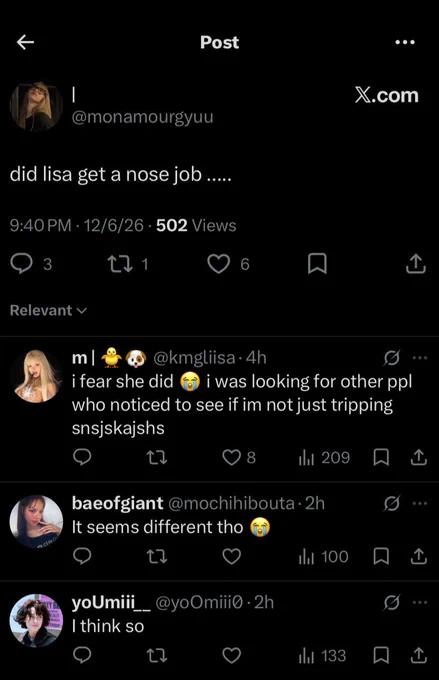Image resolution: width=439 pixels, height=680 pixels.
Task: Repost the main nose job post
Action: 121,264
